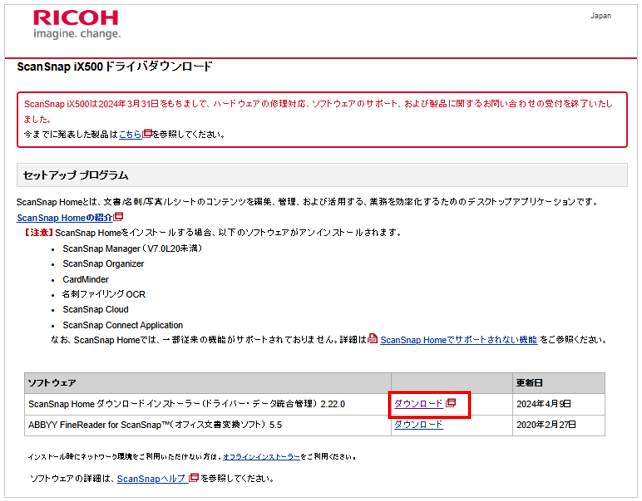Screen dimensions: 642x501
Task: Select the ScanSnap Cloud list item
Action: (x=95, y=309)
